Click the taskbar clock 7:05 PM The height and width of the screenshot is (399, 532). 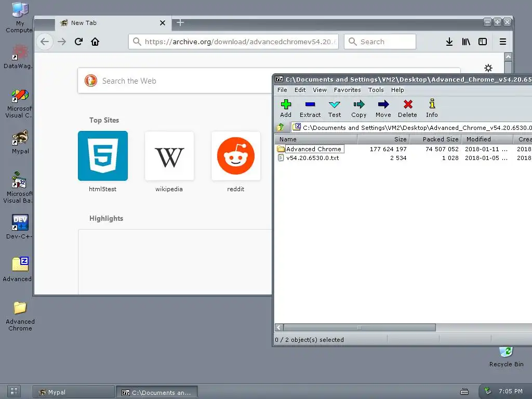510,391
